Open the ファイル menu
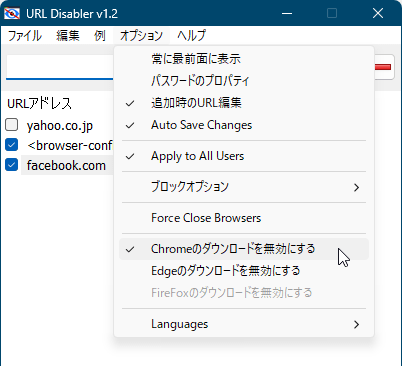The image size is (402, 366). point(25,35)
